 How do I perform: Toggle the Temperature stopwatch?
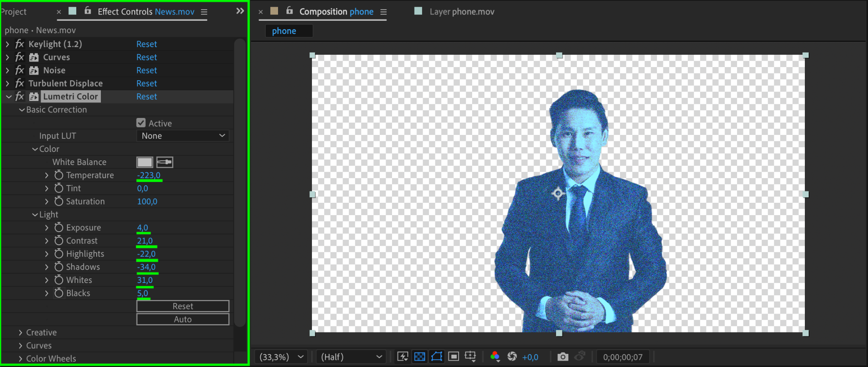59,175
